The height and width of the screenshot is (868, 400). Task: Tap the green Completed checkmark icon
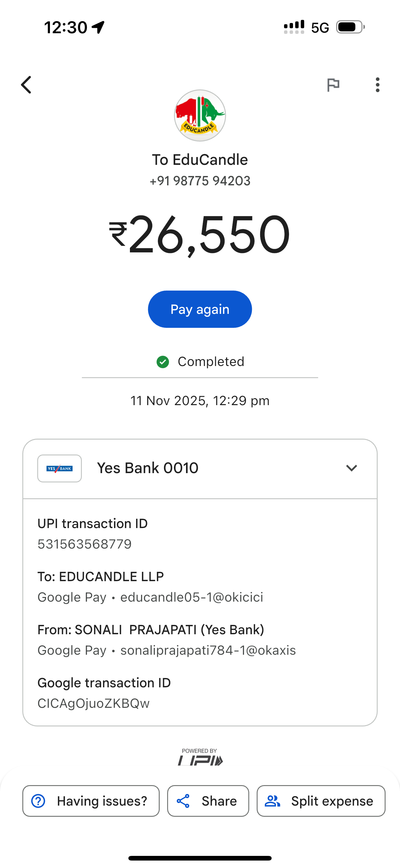163,362
